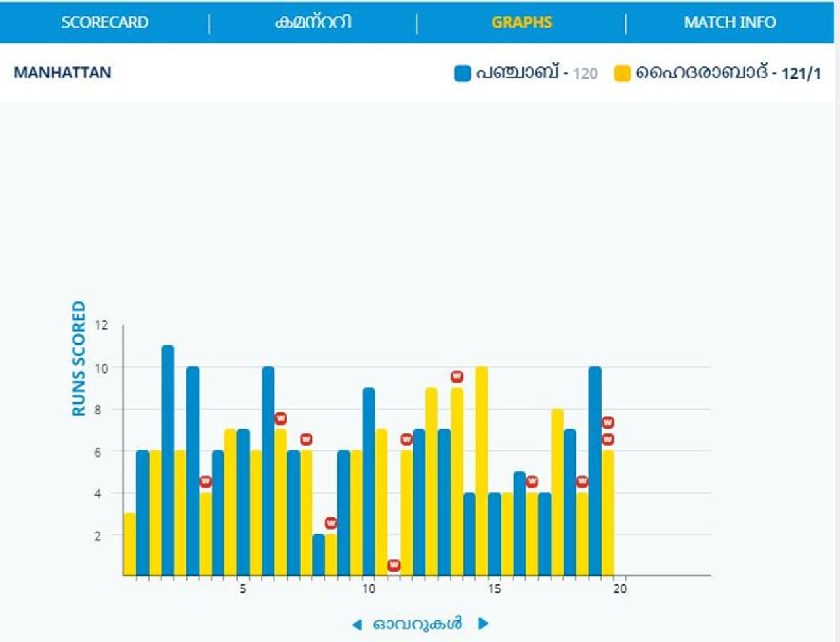The height and width of the screenshot is (642, 840).
Task: Switch to the കമന്ററി tab
Action: tap(313, 22)
